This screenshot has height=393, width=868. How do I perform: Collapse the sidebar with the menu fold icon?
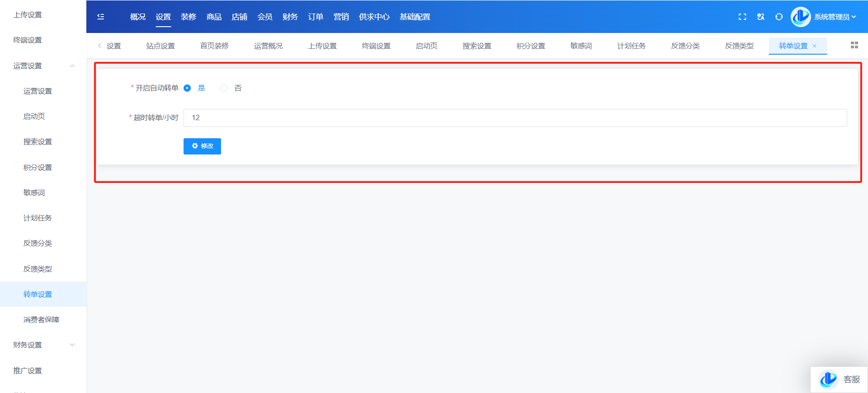click(x=101, y=17)
